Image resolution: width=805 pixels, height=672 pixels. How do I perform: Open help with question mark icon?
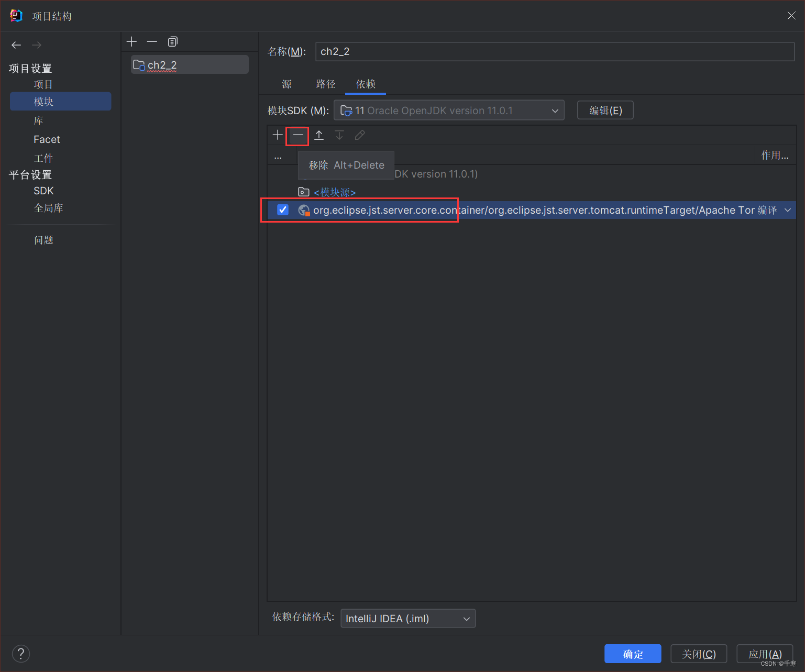[21, 653]
